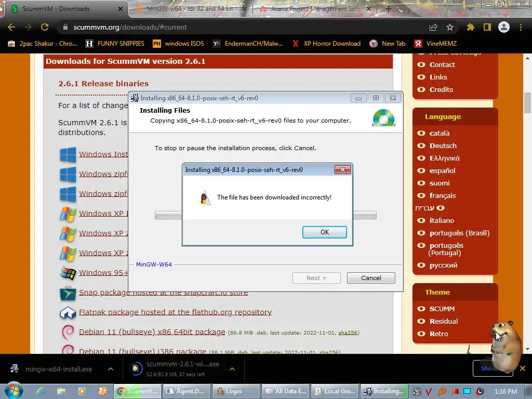The image size is (532, 399).
Task: Open the Flatpak package flathub link
Action: click(x=175, y=312)
